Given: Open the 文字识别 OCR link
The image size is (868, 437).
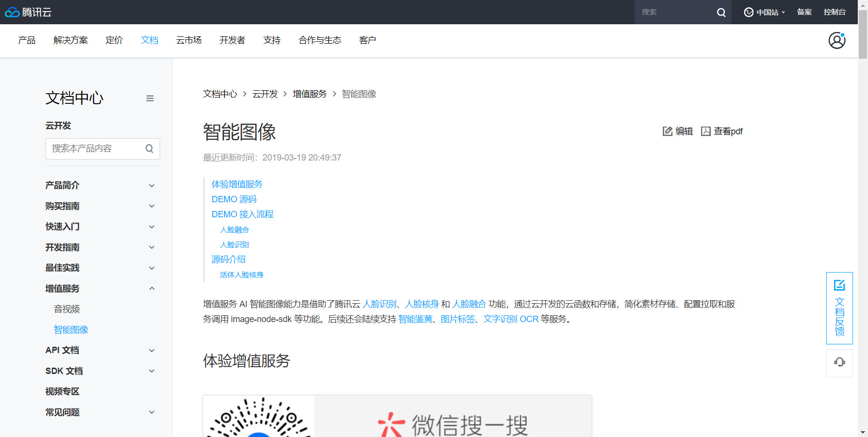Looking at the screenshot, I should (x=511, y=319).
